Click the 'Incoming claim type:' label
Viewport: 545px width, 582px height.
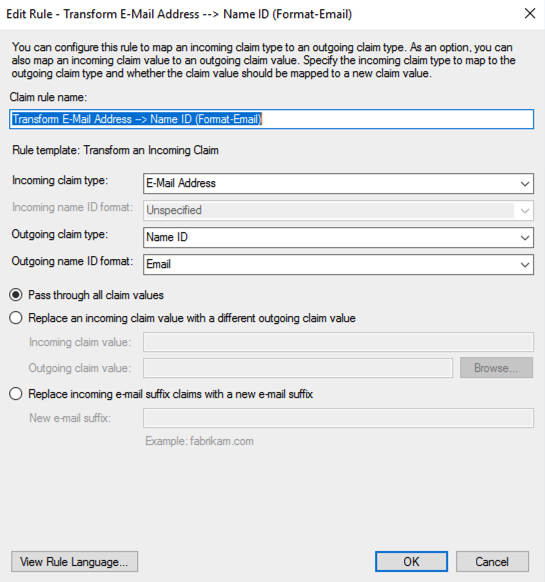coord(60,180)
